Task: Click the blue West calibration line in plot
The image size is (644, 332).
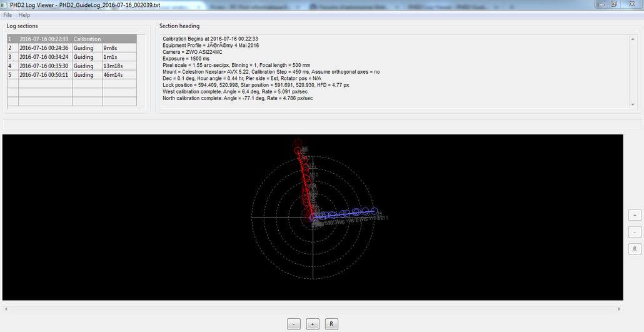Action: (344, 214)
